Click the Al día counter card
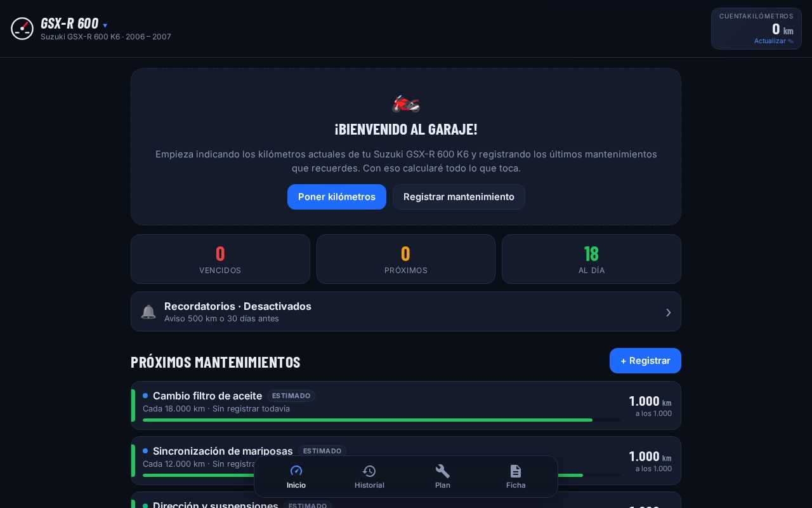 pyautogui.click(x=591, y=259)
